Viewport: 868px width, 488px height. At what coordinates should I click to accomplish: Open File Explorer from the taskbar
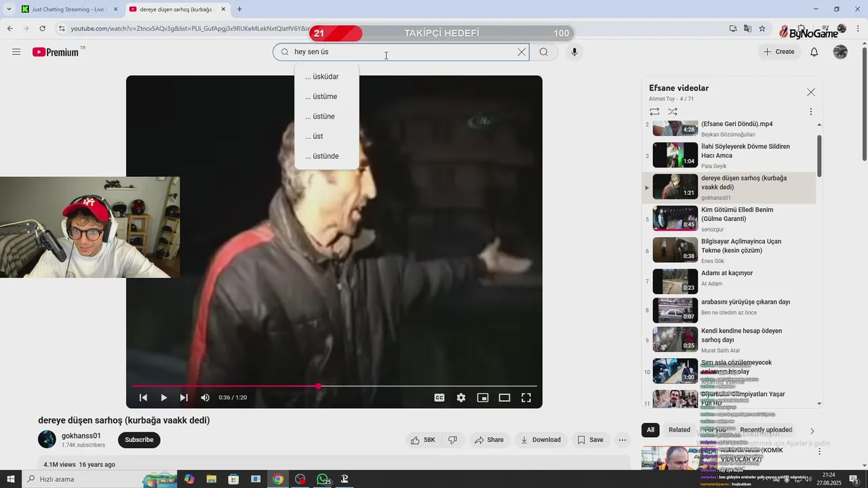(211, 479)
